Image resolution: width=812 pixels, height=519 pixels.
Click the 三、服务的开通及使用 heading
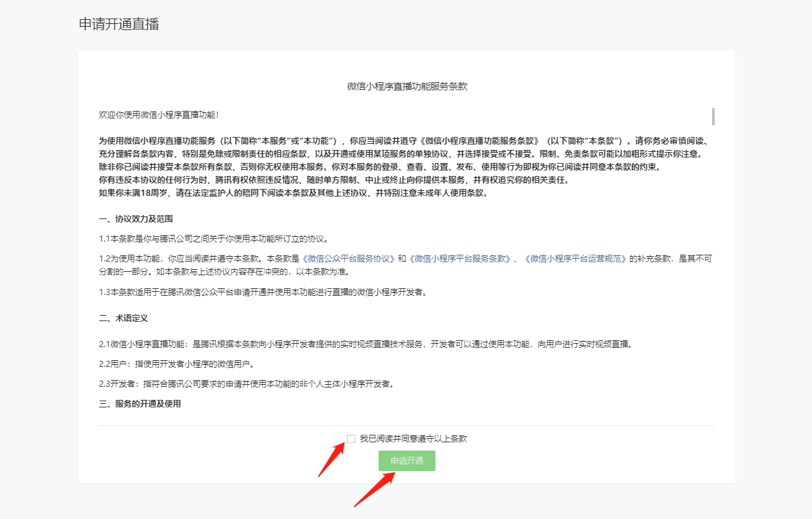(140, 404)
